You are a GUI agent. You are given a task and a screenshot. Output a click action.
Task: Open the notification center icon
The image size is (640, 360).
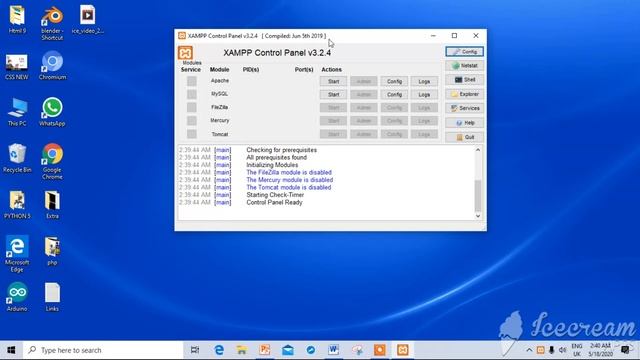[625, 350]
